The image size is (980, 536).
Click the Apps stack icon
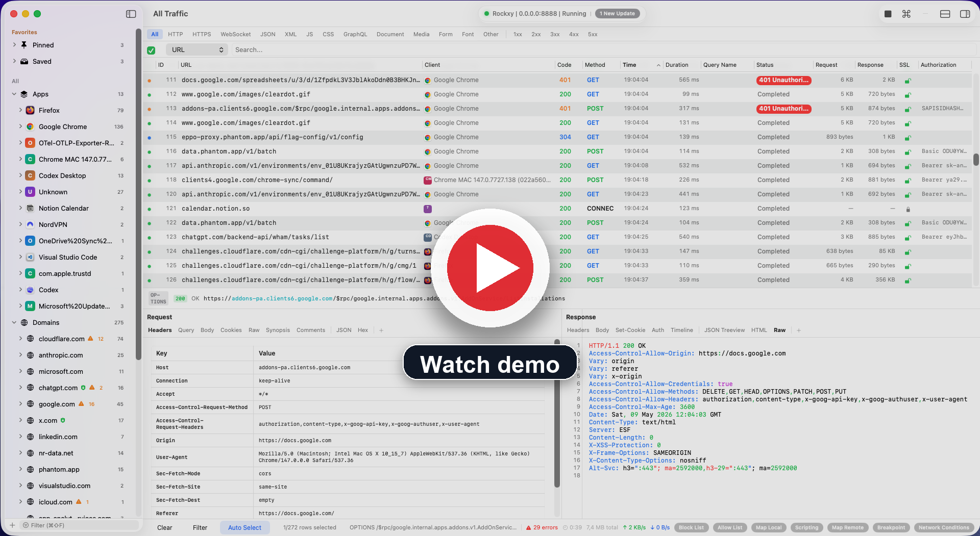[24, 94]
